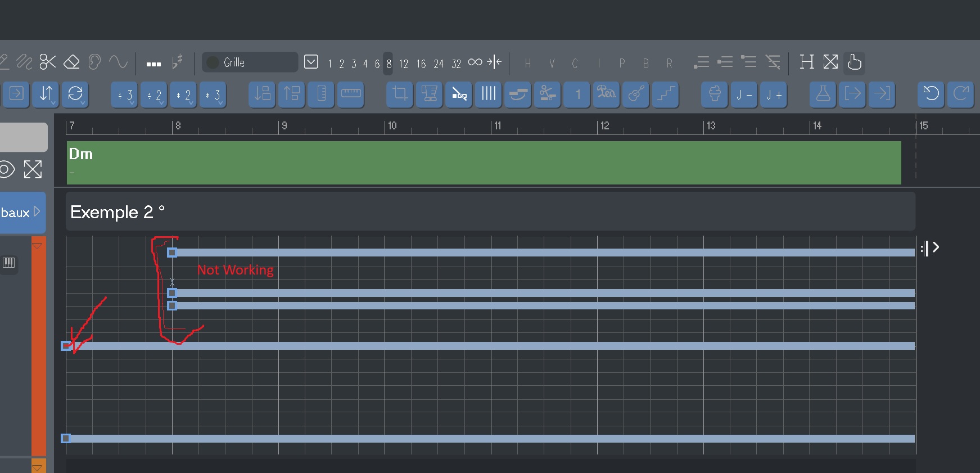980x473 pixels.
Task: Click the number 1 button
Action: (577, 94)
